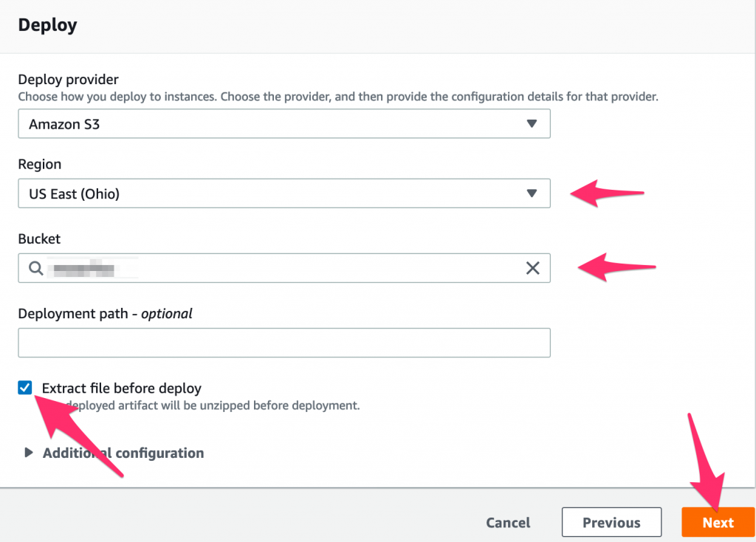Expand the Additional configuration section
This screenshot has width=756, height=542.
pos(123,453)
